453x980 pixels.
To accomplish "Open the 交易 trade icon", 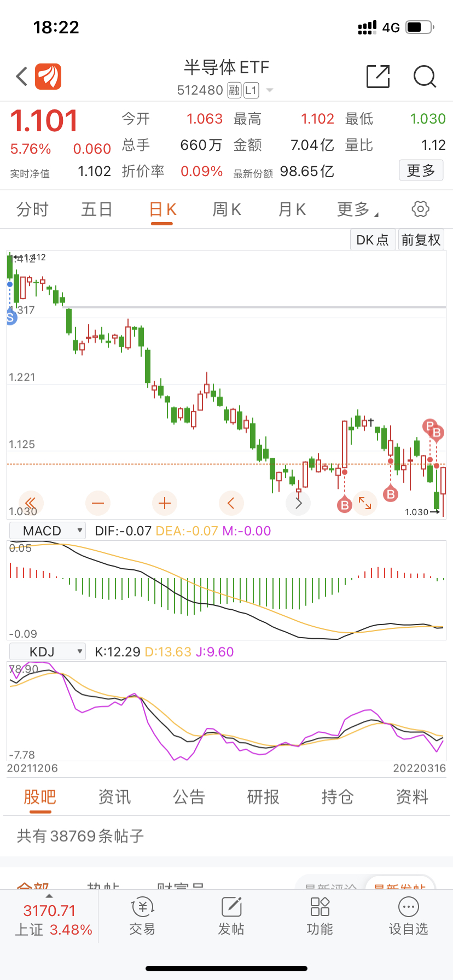I will [x=142, y=917].
